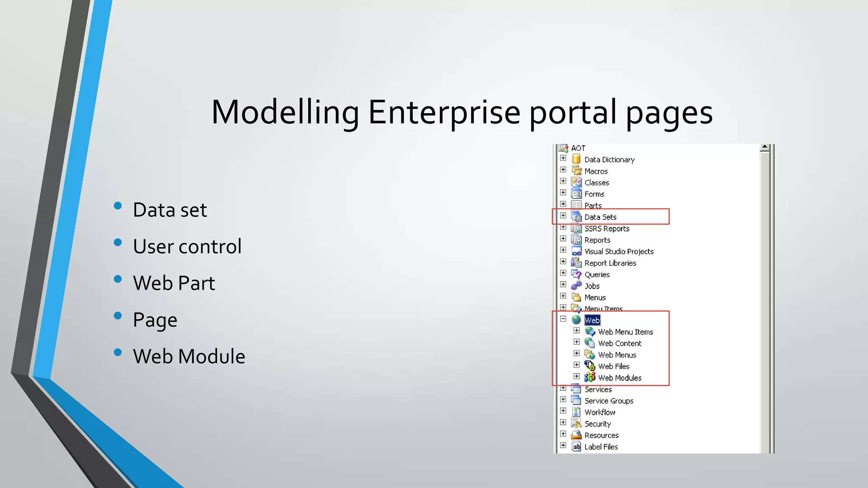Select the Web Files label
Screen dimensions: 868x488
pos(614,366)
